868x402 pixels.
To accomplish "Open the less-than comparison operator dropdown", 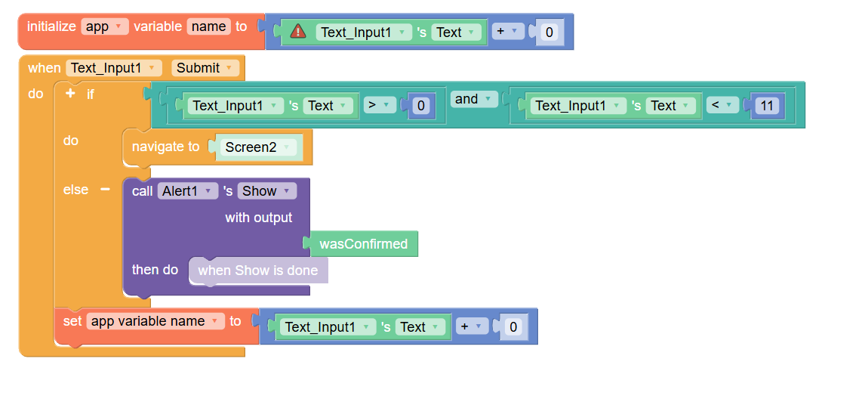I will 722,106.
